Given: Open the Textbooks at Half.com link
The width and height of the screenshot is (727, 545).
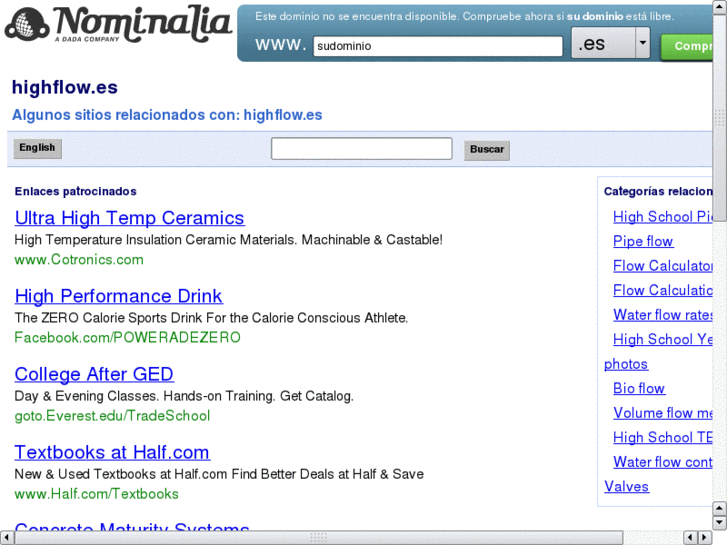Looking at the screenshot, I should [112, 452].
